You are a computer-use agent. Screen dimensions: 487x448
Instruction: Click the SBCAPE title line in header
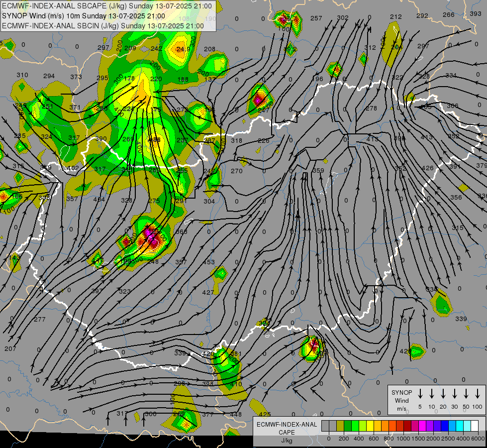(107, 6)
